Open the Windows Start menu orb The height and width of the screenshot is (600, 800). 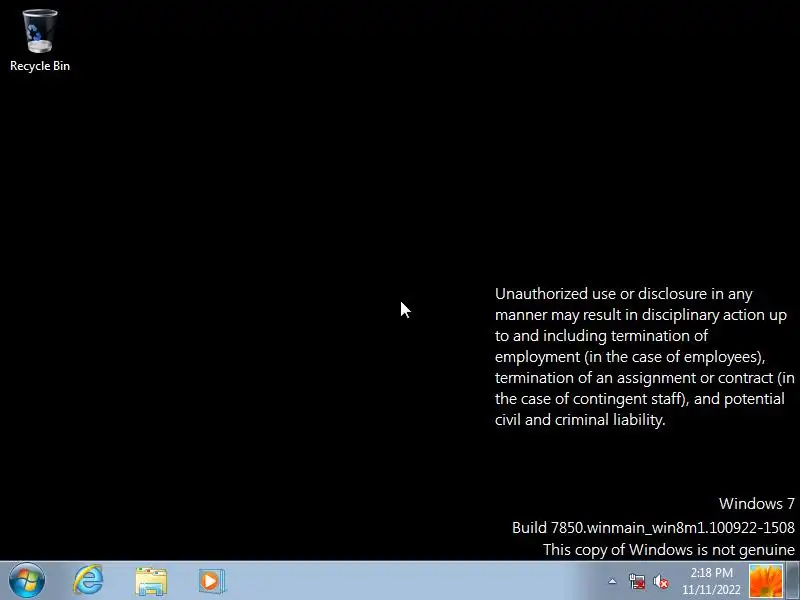(x=27, y=581)
